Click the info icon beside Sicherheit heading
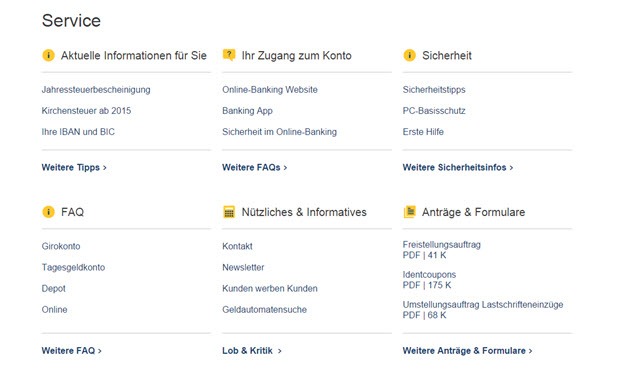This screenshot has width=620, height=371. [x=410, y=55]
